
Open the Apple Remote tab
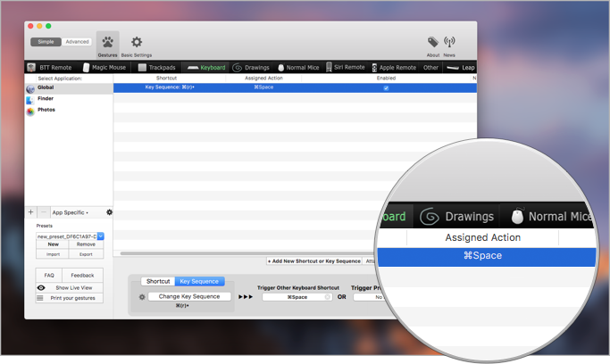394,68
